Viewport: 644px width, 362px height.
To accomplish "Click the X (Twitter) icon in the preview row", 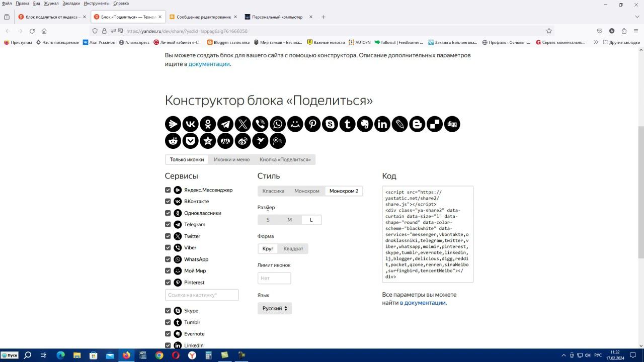I will 243,124.
